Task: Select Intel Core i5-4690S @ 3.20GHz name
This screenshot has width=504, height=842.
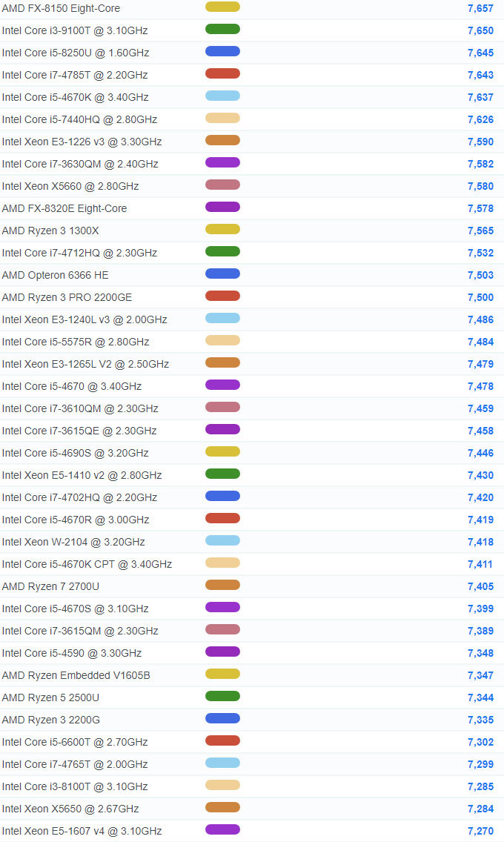Action: pyautogui.click(x=75, y=453)
